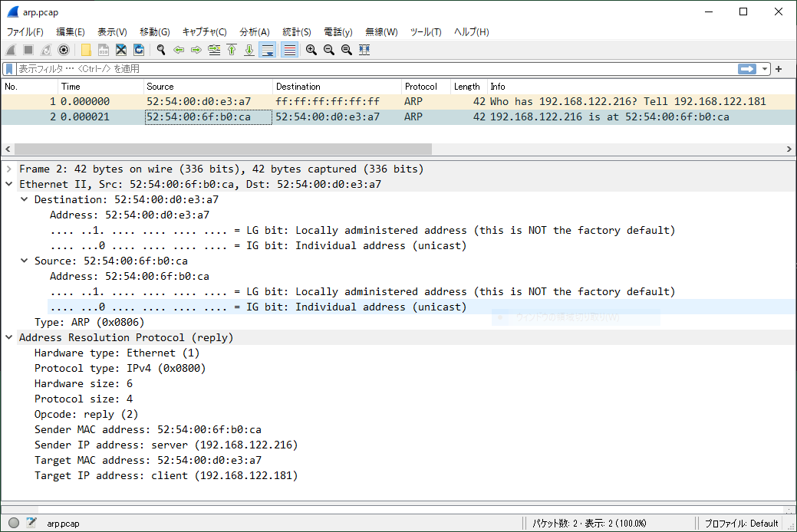This screenshot has width=797, height=532.
Task: Select Hardware type: Ethernet (1) field
Action: [117, 353]
